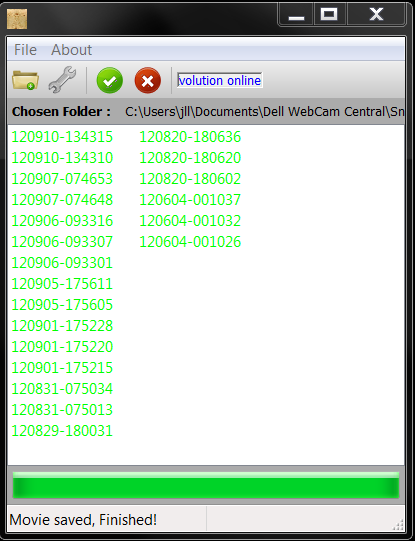
Task: Click the chosen folder path text
Action: [265, 111]
